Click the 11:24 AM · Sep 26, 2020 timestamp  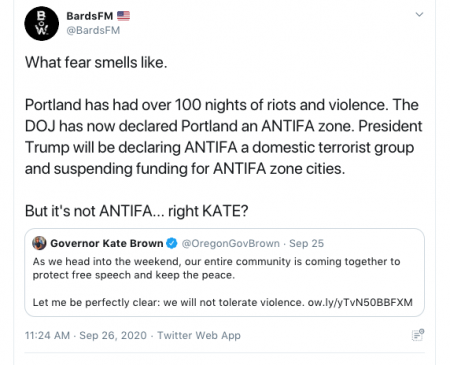coord(86,335)
